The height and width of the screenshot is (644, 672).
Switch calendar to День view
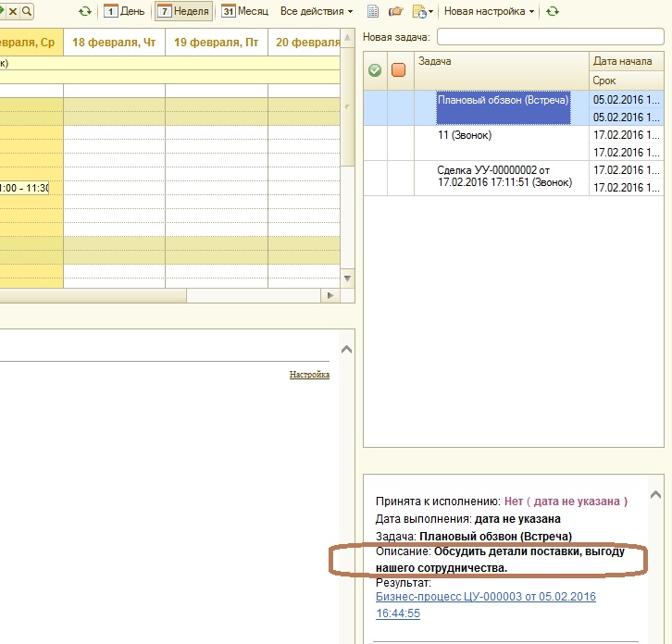tap(124, 11)
